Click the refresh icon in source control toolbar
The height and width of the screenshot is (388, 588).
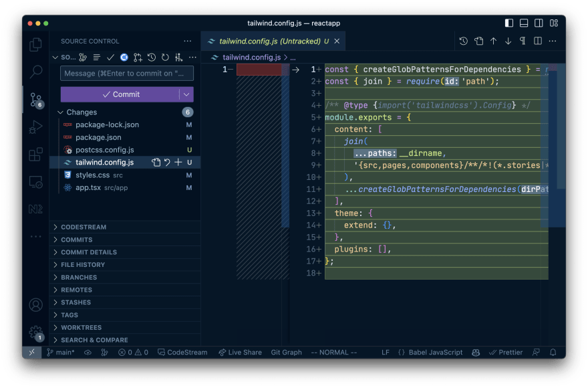point(165,58)
